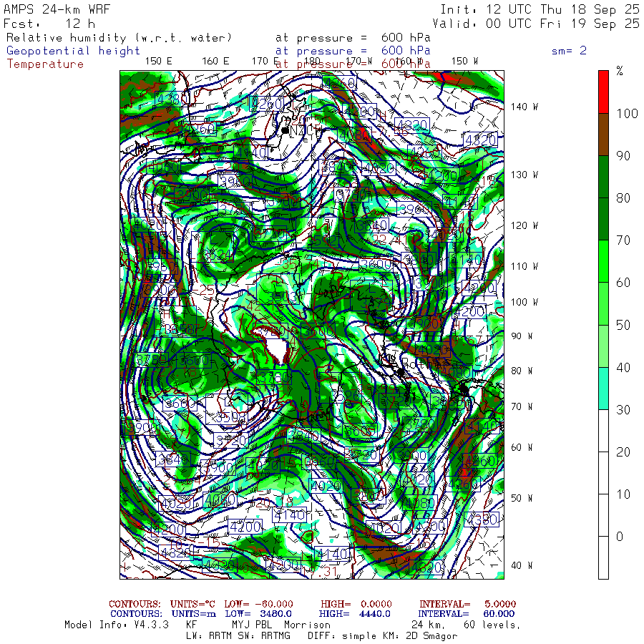Click the '120 W' label right of map
The height and width of the screenshot is (644, 644).
click(525, 226)
